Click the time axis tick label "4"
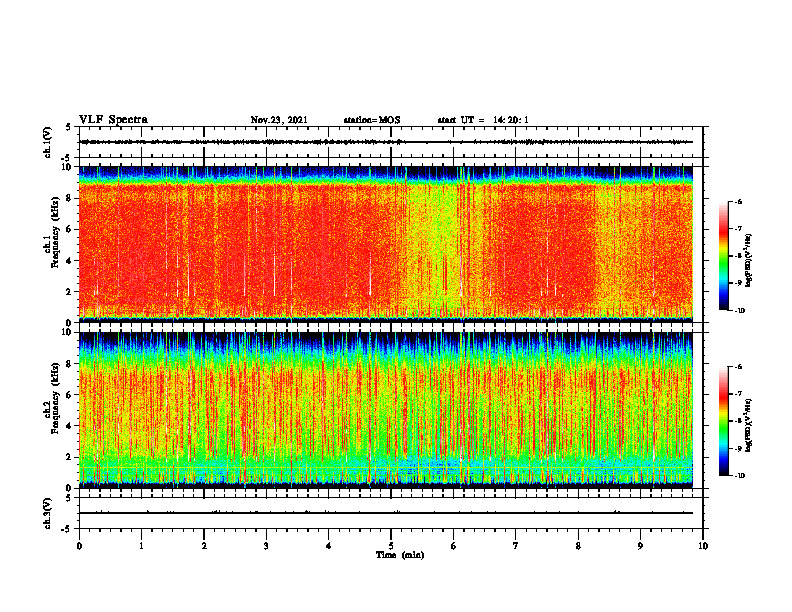 (328, 546)
